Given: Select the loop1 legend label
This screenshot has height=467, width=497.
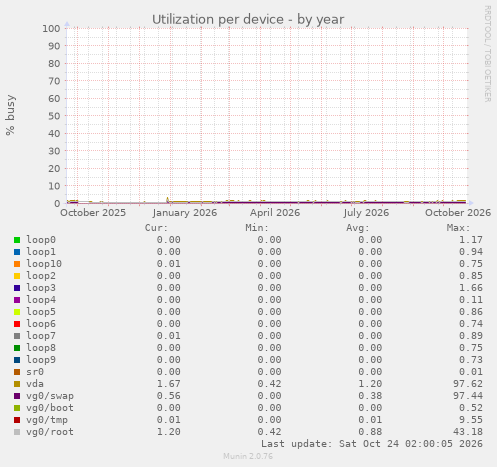Looking at the screenshot, I should [41, 252].
